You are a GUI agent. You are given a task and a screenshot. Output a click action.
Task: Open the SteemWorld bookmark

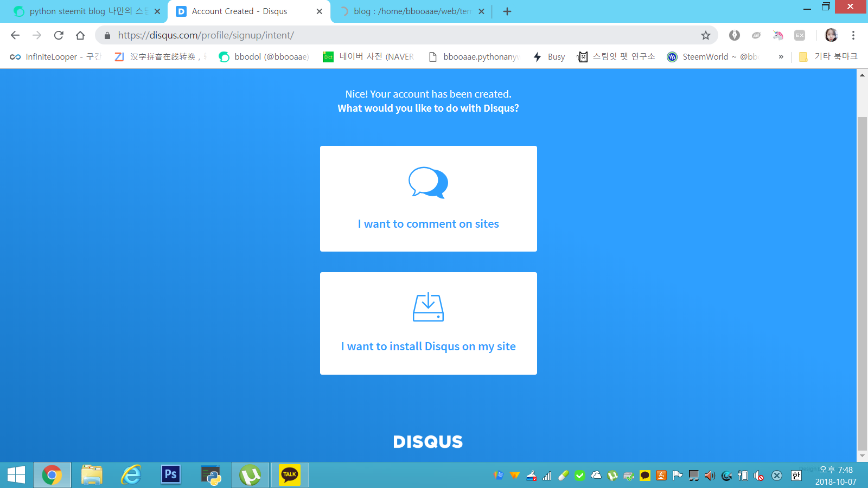pyautogui.click(x=713, y=57)
